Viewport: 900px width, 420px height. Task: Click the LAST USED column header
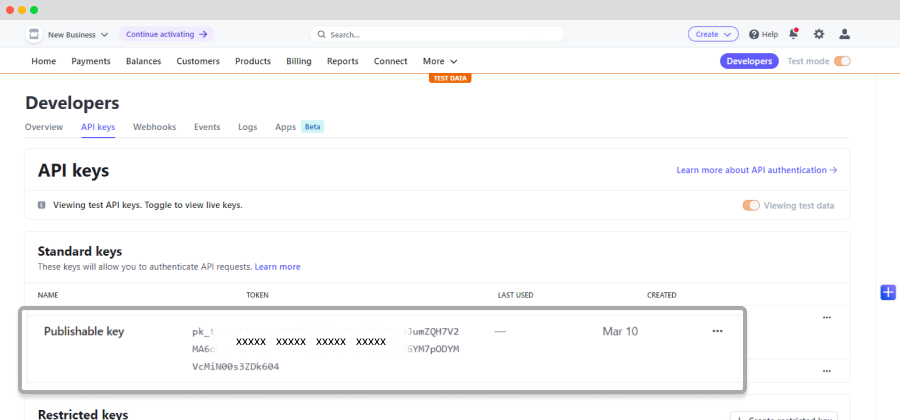point(515,295)
